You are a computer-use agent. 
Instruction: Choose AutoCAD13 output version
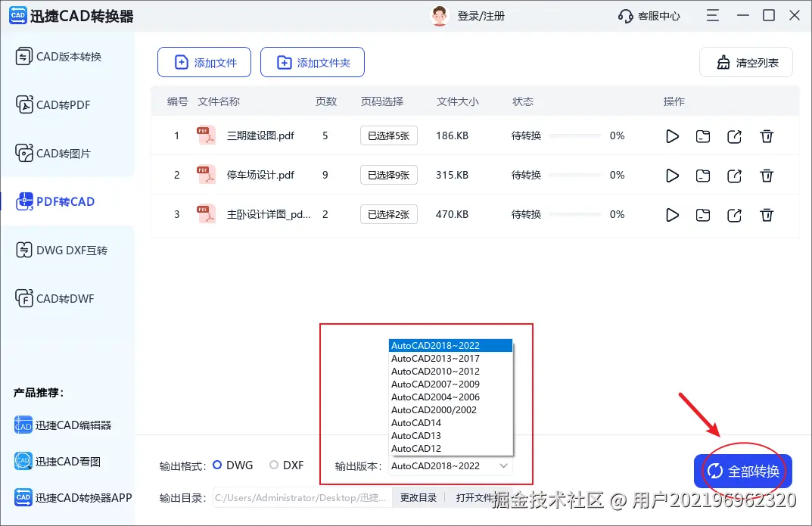coord(450,436)
